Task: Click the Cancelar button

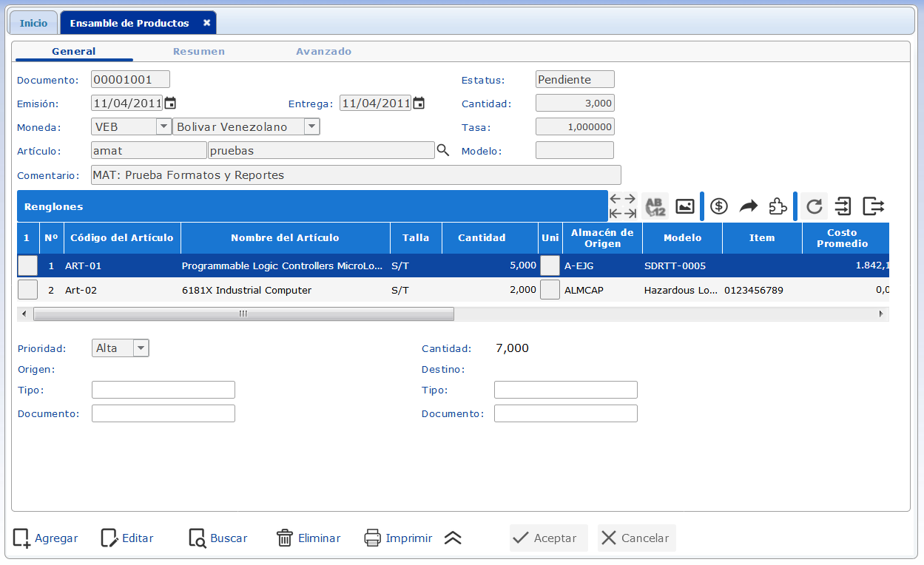Action: tap(637, 538)
